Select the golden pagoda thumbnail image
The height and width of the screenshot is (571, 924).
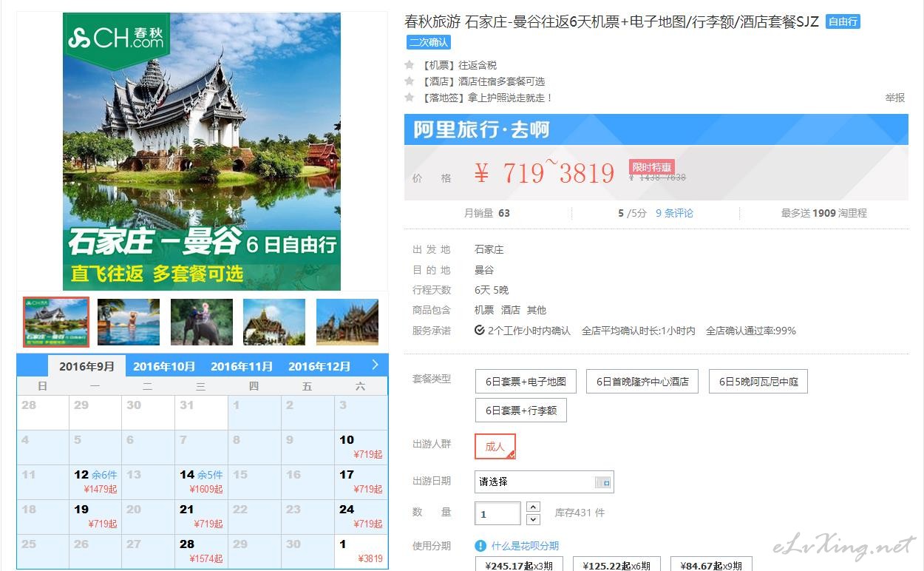coord(274,322)
